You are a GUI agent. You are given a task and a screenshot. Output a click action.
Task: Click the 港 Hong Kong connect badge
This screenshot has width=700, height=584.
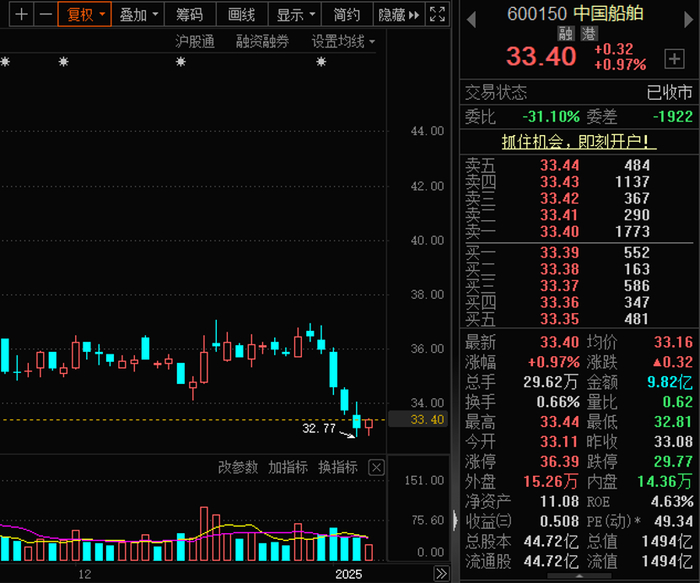[589, 33]
